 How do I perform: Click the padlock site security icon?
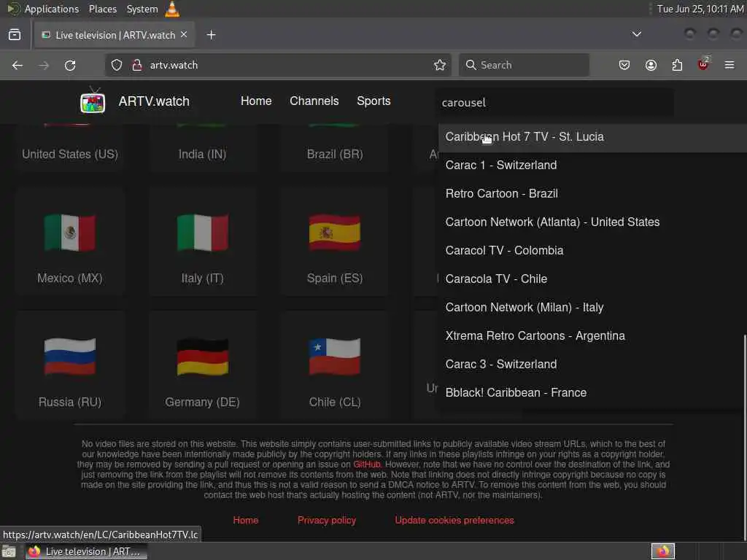coord(137,65)
